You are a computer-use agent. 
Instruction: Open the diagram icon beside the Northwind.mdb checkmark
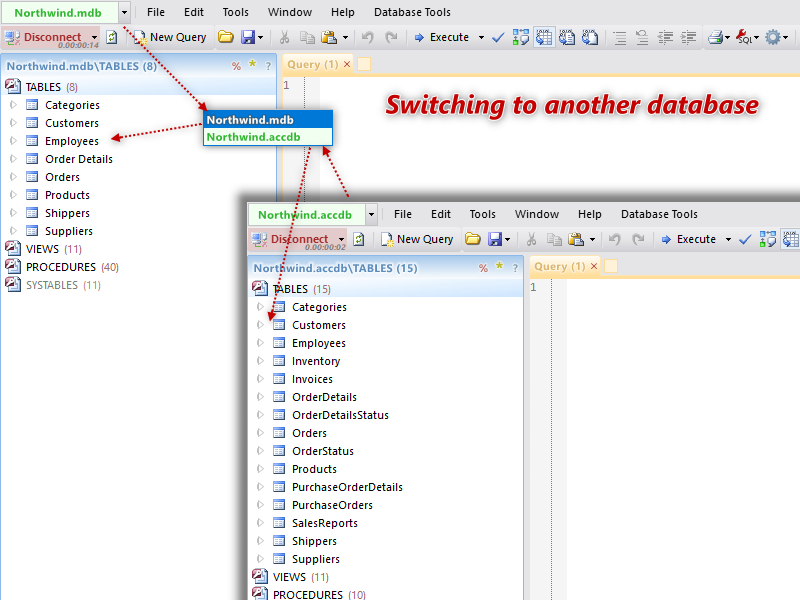click(x=521, y=37)
